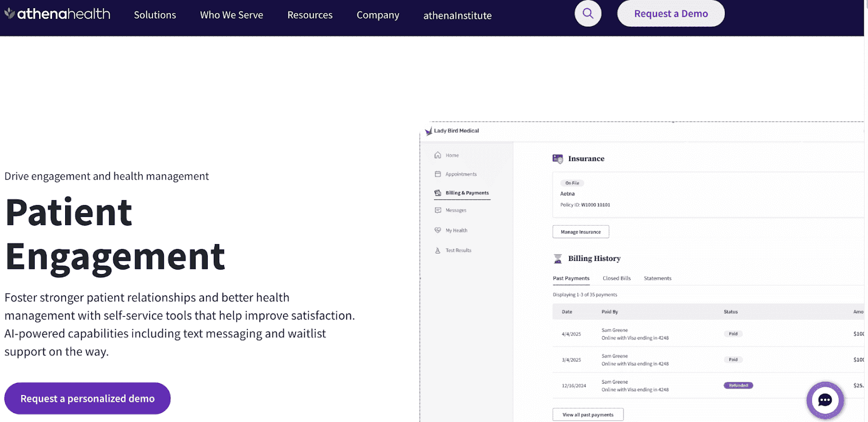Click Request a personalized demo
The width and height of the screenshot is (868, 422).
87,399
